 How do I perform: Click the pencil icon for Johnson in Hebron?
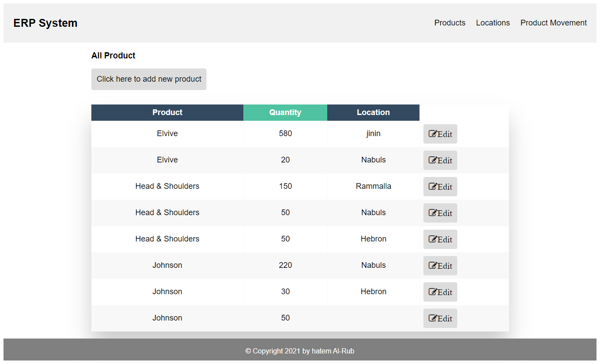click(x=433, y=292)
